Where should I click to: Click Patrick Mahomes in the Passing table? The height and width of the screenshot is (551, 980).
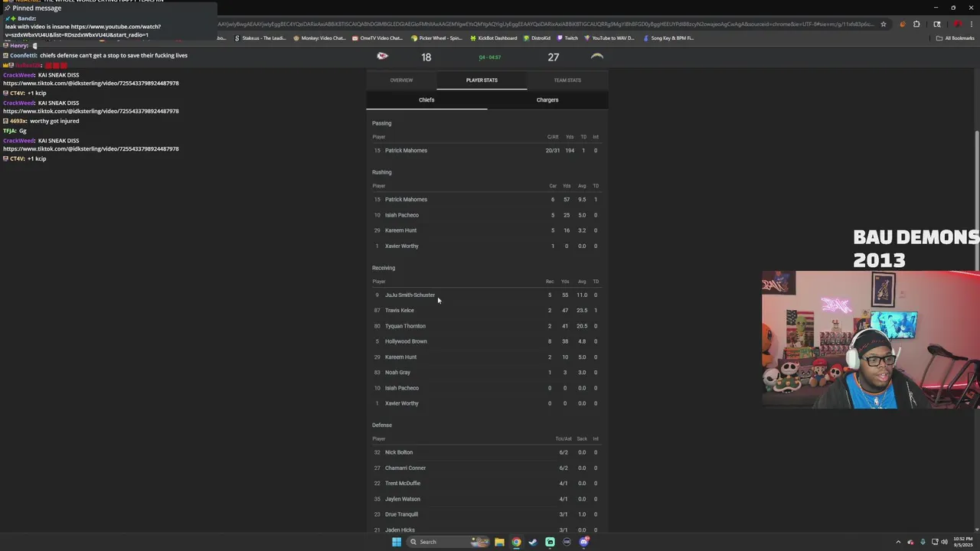click(x=406, y=151)
